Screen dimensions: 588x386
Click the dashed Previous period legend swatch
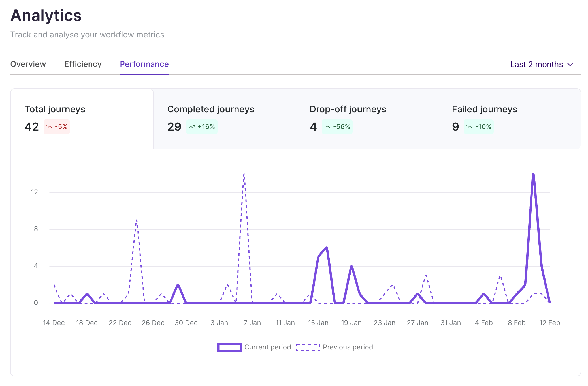pos(308,347)
